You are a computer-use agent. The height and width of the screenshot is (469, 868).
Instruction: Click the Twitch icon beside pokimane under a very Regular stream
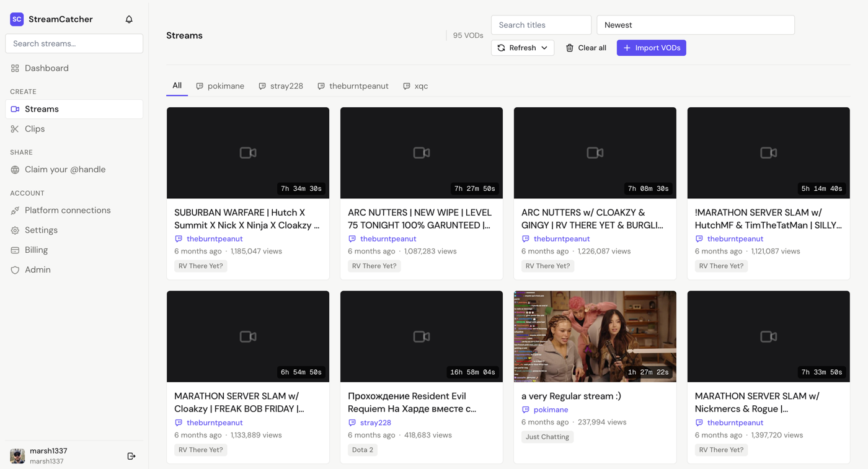click(x=526, y=410)
